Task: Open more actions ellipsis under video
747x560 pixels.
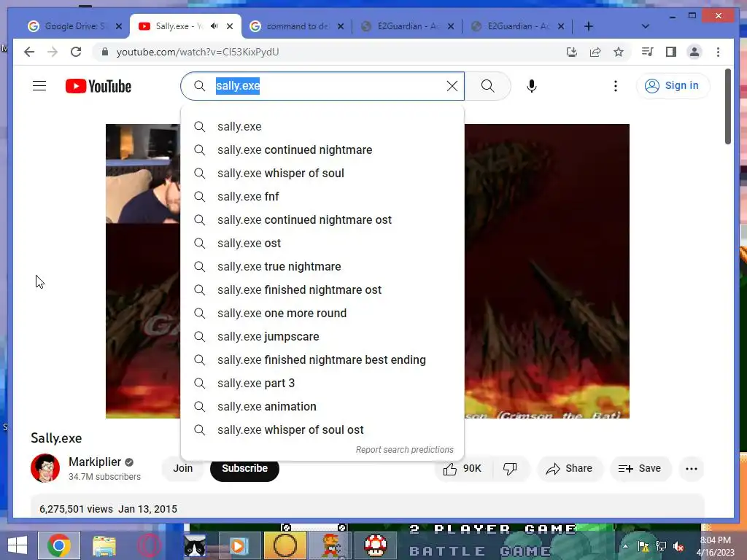Action: 692,469
